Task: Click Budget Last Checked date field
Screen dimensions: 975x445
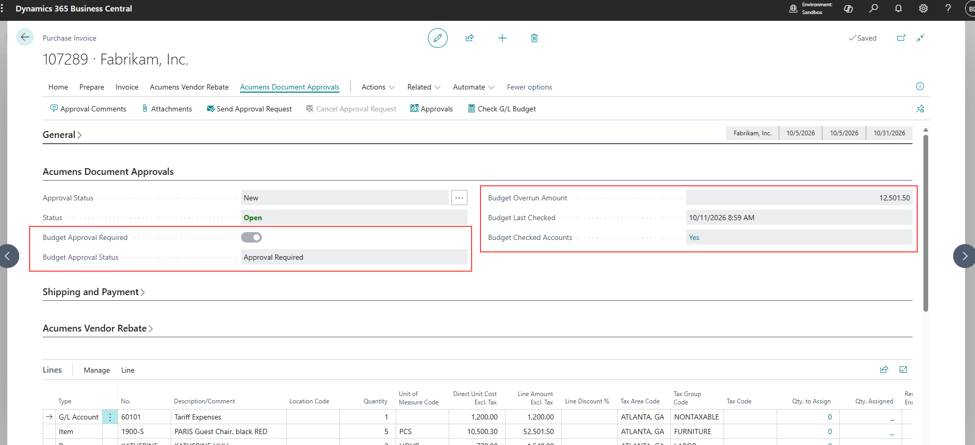Action: [799, 218]
